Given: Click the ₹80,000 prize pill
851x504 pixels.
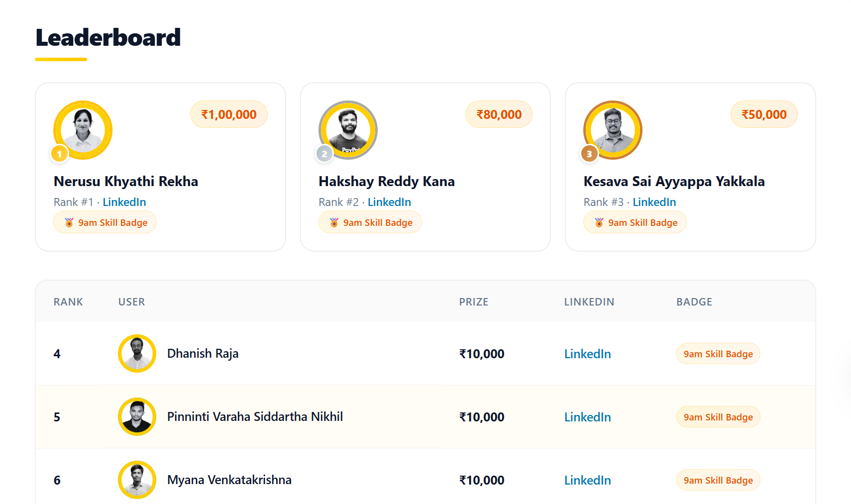Looking at the screenshot, I should pyautogui.click(x=499, y=114).
